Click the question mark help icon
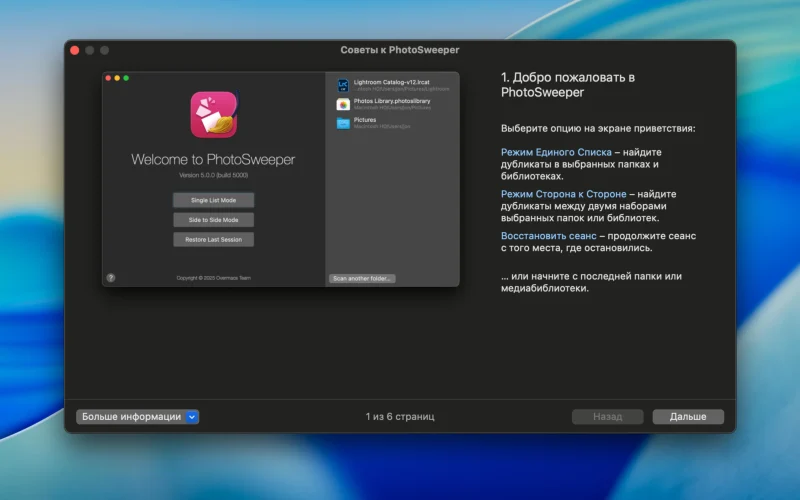Image resolution: width=800 pixels, height=500 pixels. (x=111, y=278)
